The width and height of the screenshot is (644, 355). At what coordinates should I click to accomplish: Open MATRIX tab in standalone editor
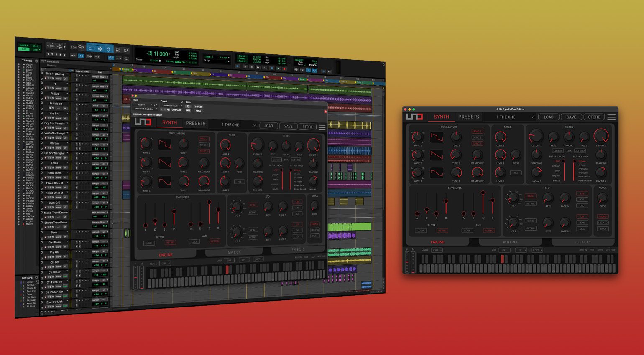510,242
